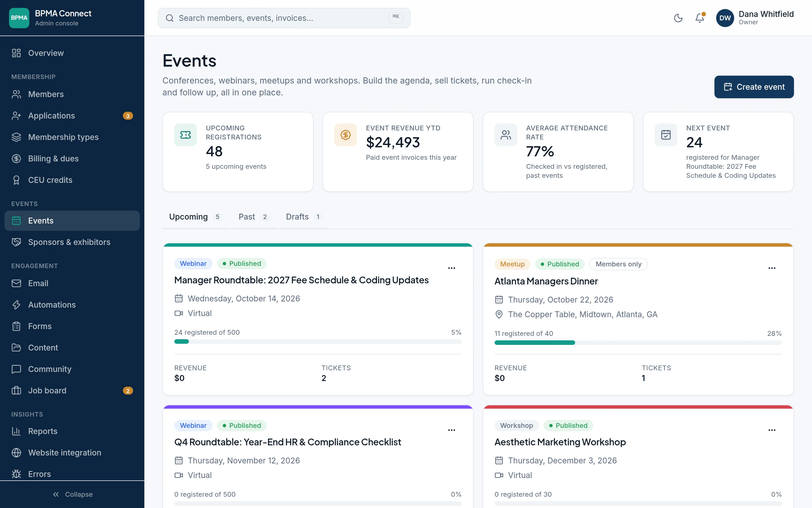Click the Content folder icon
This screenshot has width=812, height=508.
(16, 348)
